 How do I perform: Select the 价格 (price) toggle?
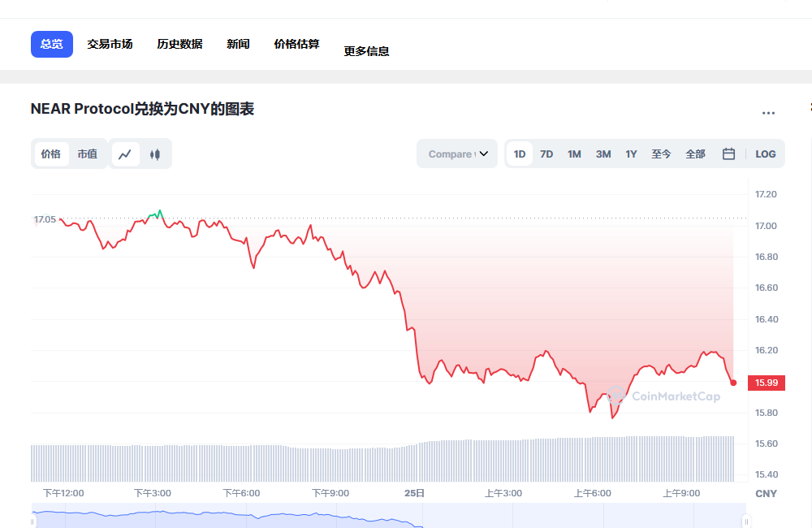tap(50, 154)
